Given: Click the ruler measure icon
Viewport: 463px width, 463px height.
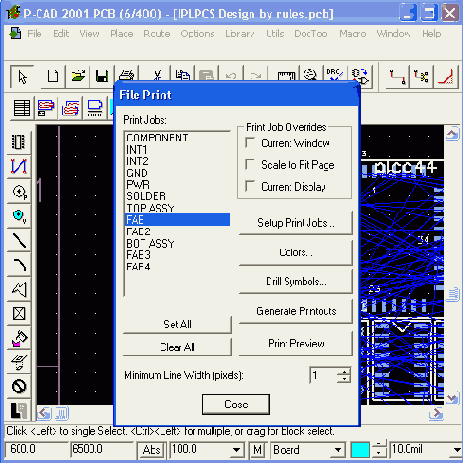Looking at the screenshot, I should click(x=286, y=75).
